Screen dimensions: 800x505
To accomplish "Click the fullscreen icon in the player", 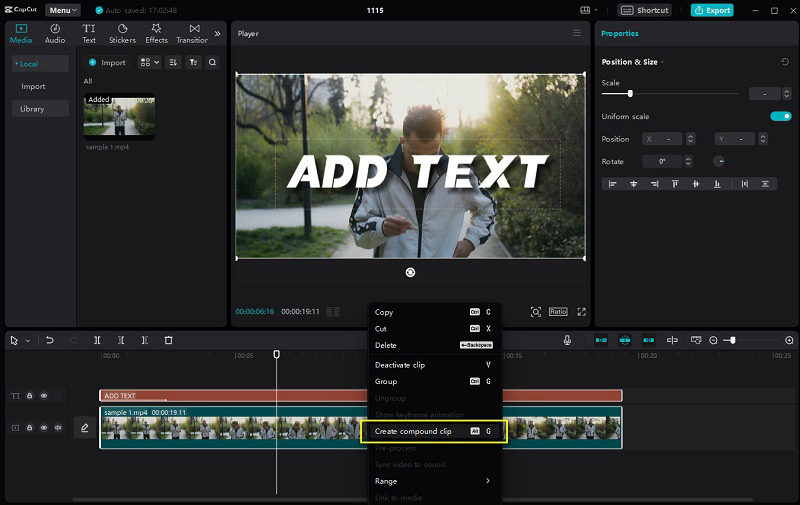I will click(581, 312).
